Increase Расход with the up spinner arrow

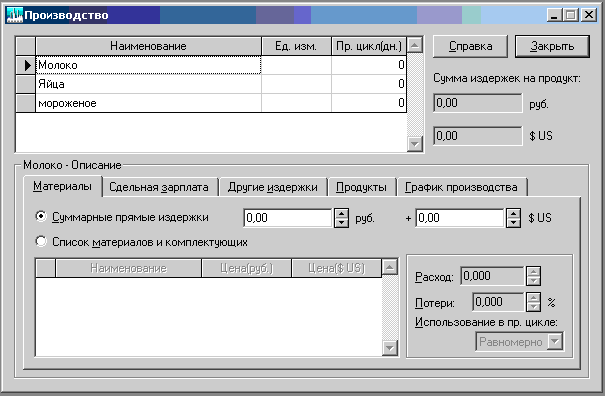click(533, 271)
